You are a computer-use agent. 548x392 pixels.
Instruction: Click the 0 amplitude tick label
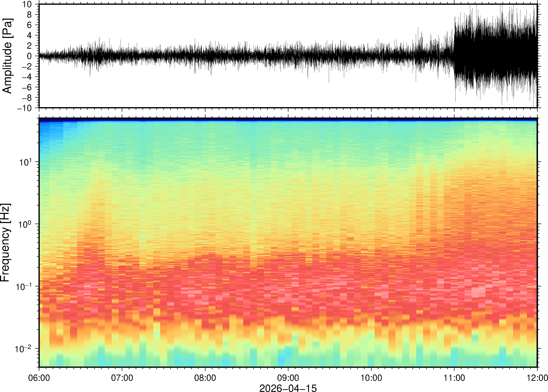[x=30, y=56]
